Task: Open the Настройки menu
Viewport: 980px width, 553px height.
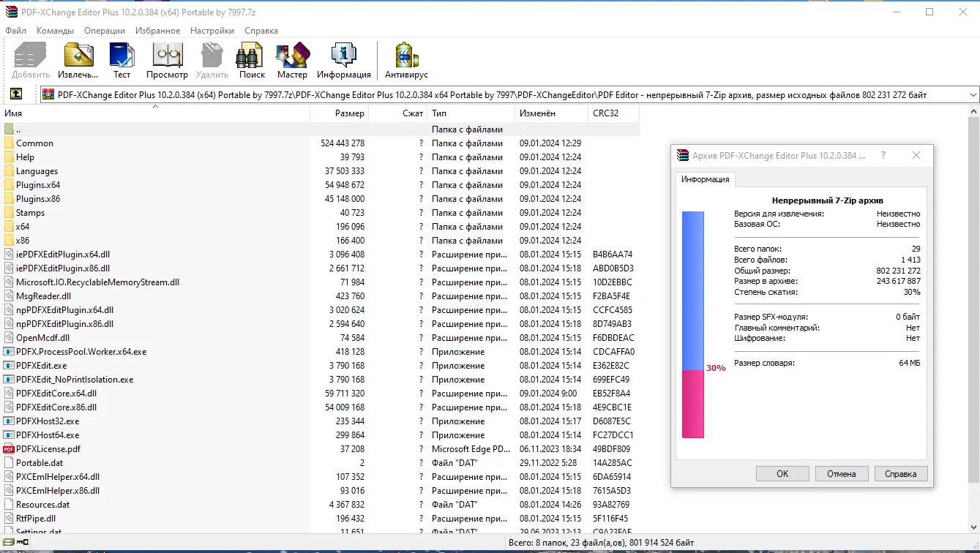Action: [212, 31]
